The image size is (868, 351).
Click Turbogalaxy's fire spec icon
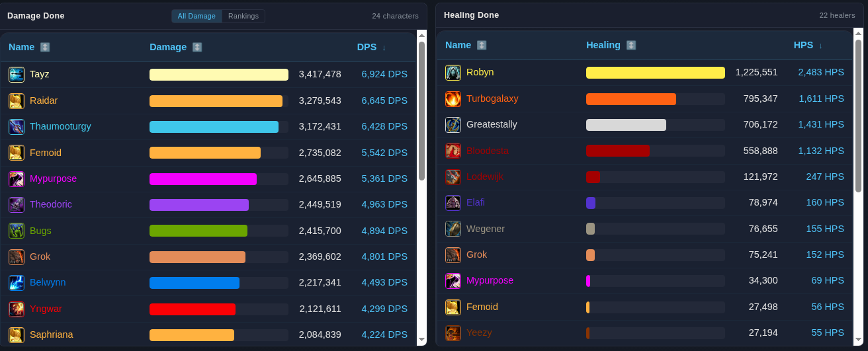pyautogui.click(x=453, y=99)
